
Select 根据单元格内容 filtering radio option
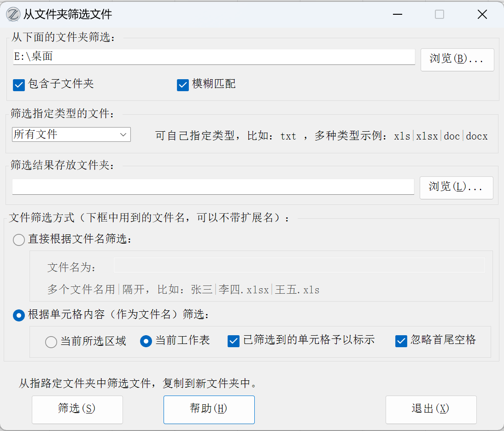(x=19, y=315)
